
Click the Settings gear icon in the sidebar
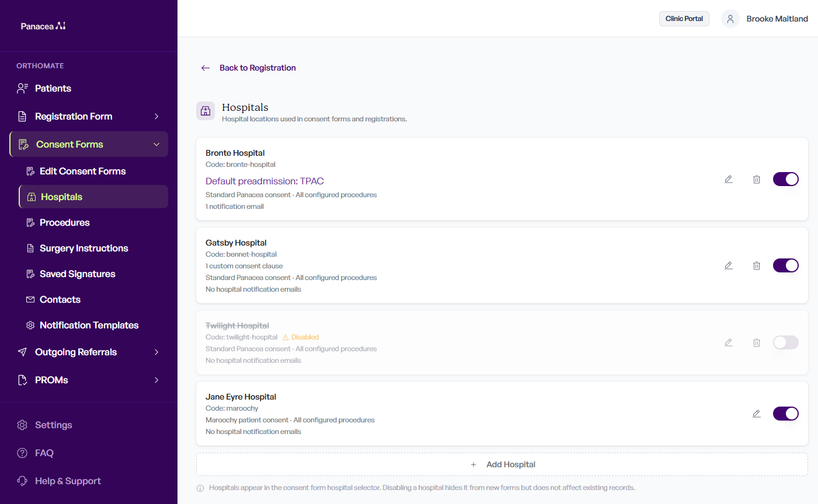click(22, 425)
